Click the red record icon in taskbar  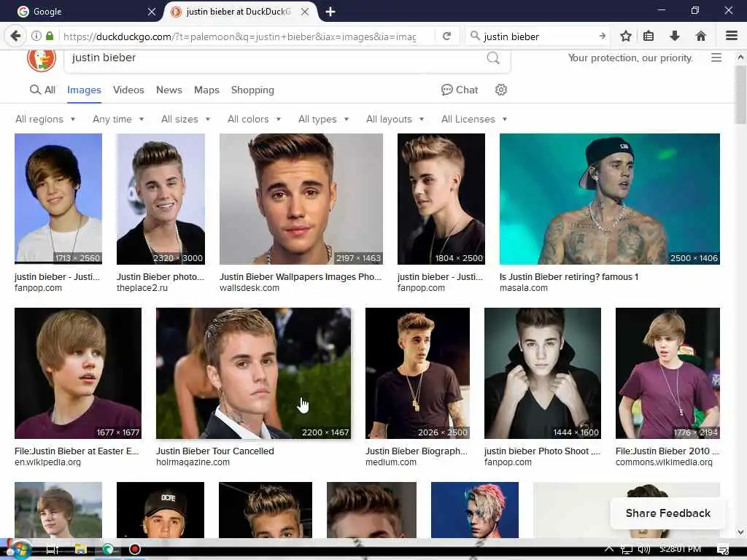pyautogui.click(x=135, y=550)
